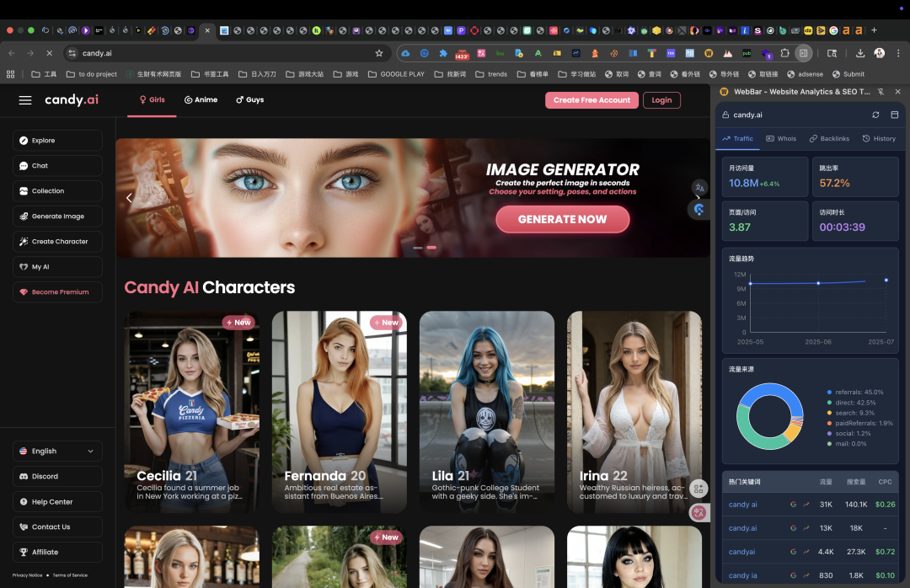Open the hamburger menu beside candy.ai logo

[x=25, y=100]
